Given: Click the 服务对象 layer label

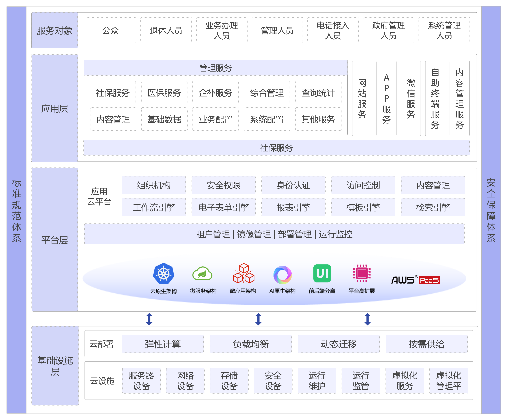Looking at the screenshot, I should pyautogui.click(x=55, y=30).
